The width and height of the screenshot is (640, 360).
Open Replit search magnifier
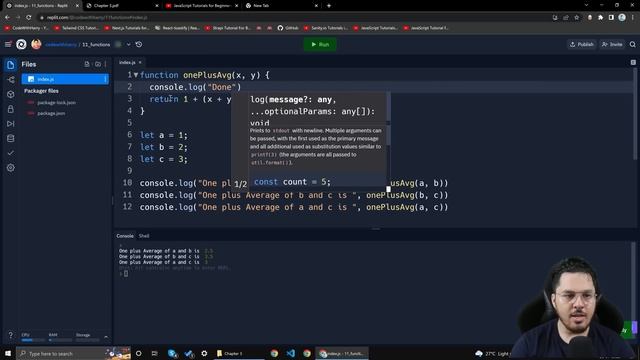pos(632,44)
